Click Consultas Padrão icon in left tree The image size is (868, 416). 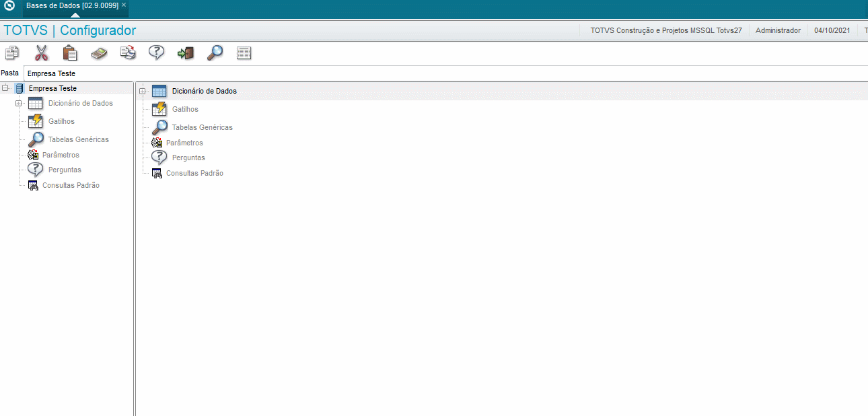tap(33, 185)
